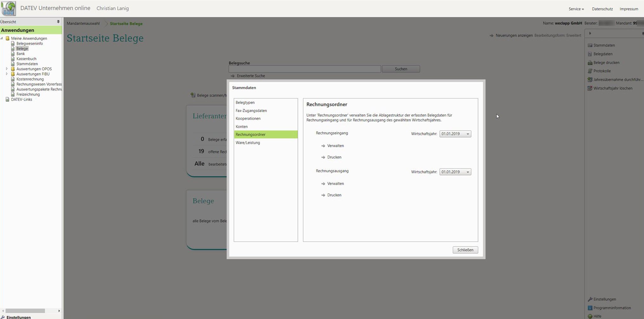
Task: Open Stammdaten via its sidebar icon
Action: [590, 45]
